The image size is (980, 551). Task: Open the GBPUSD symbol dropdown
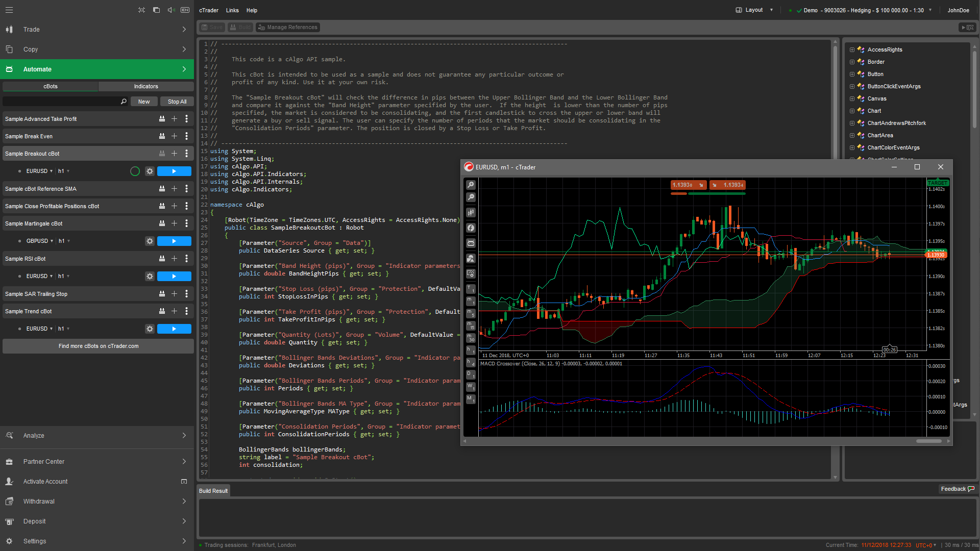[40, 241]
